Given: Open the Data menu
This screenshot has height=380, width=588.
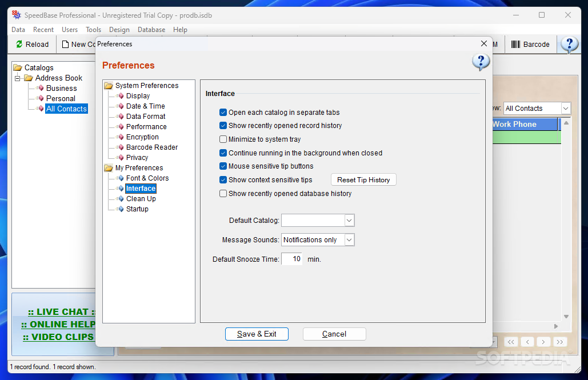Looking at the screenshot, I should tap(18, 30).
